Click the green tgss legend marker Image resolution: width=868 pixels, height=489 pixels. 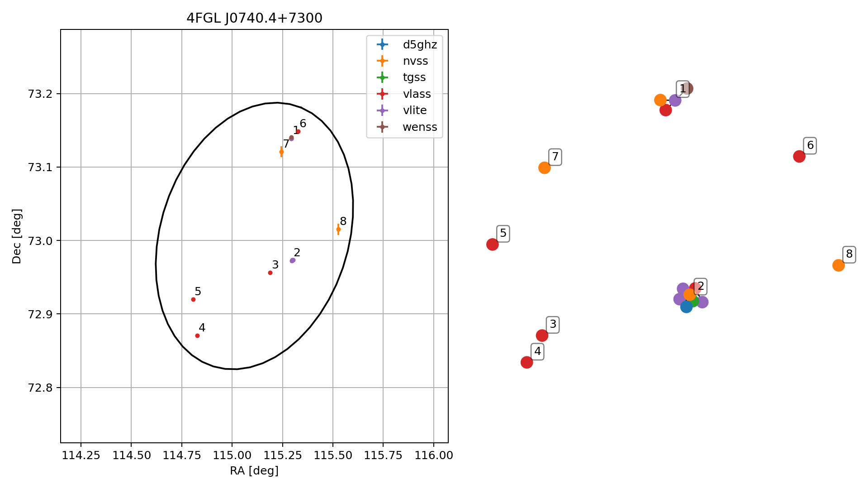(x=382, y=77)
